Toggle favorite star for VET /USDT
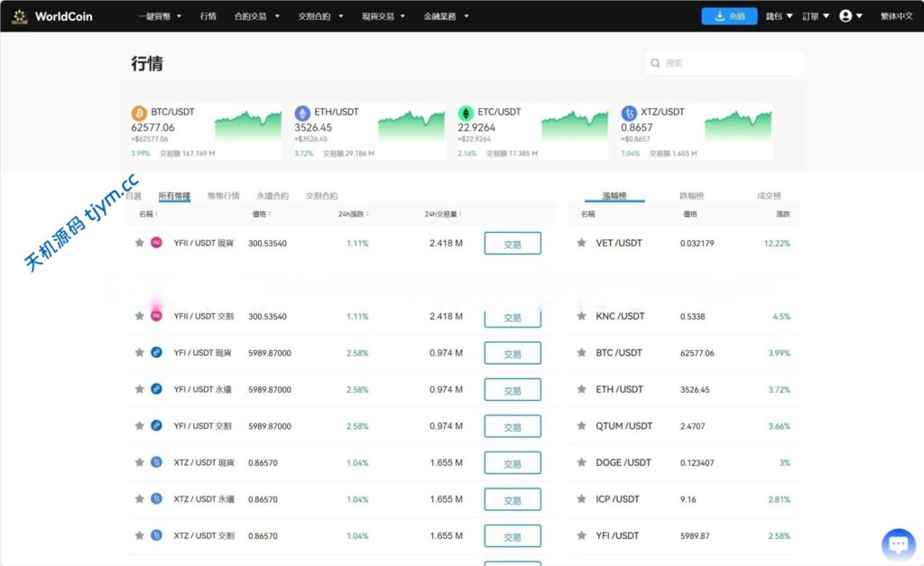The width and height of the screenshot is (924, 566). [x=582, y=243]
